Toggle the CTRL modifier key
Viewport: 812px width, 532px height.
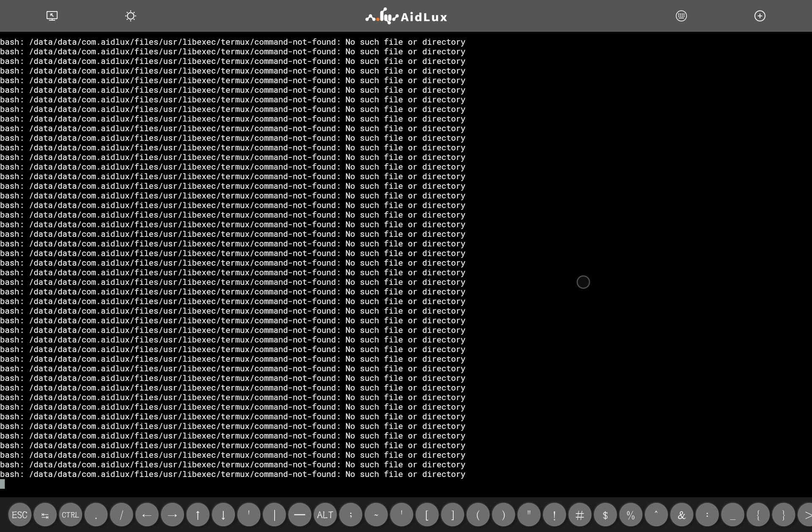[70, 515]
